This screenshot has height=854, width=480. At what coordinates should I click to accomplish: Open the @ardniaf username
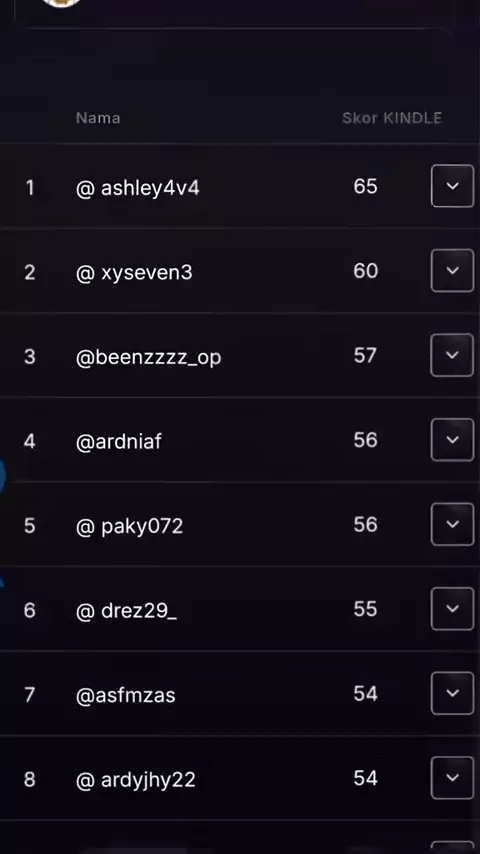tap(119, 441)
